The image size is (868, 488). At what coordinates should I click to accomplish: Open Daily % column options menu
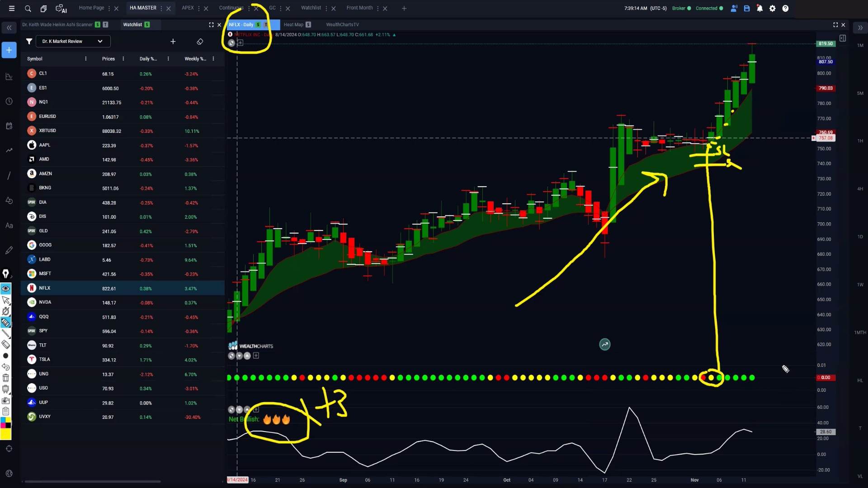(x=168, y=59)
